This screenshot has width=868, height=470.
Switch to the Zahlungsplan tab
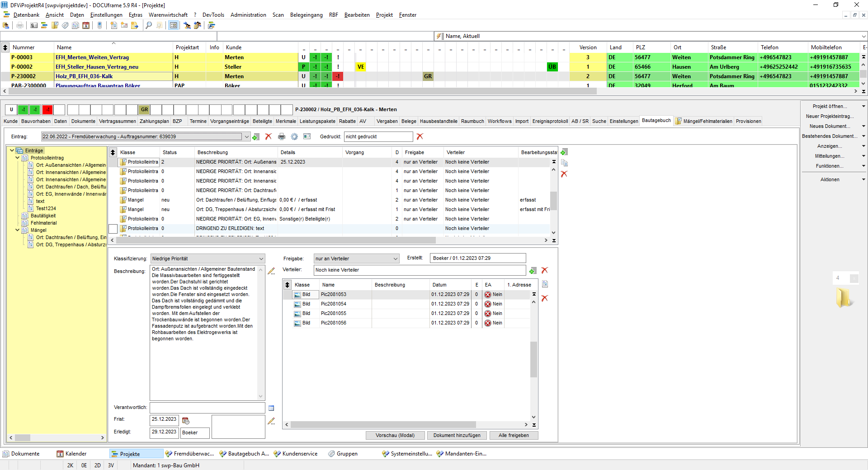click(154, 121)
